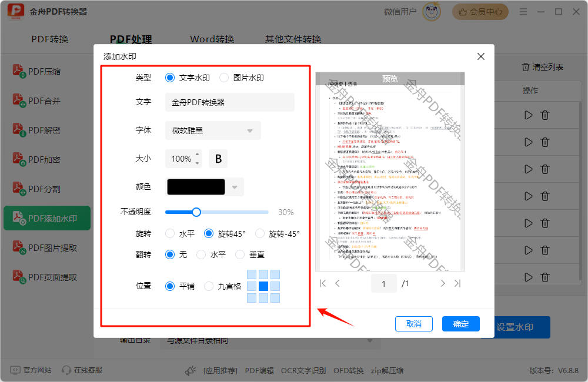588x382 pixels.
Task: Click the watermark preview thumbnail
Action: pyautogui.click(x=390, y=172)
